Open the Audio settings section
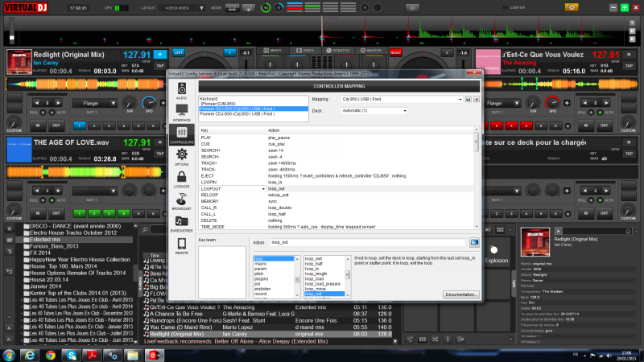644x362 pixels. pyautogui.click(x=181, y=90)
